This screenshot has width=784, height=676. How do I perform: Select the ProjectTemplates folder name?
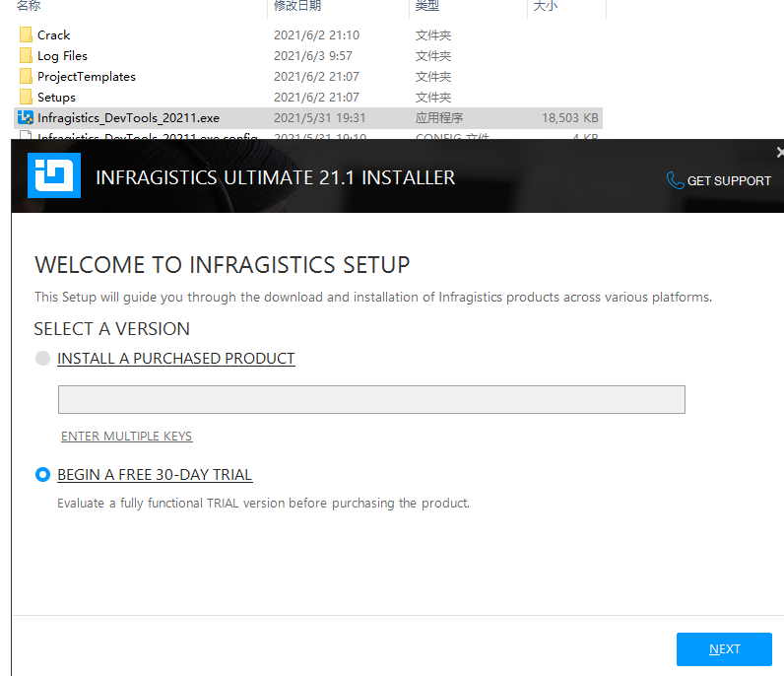(x=87, y=77)
